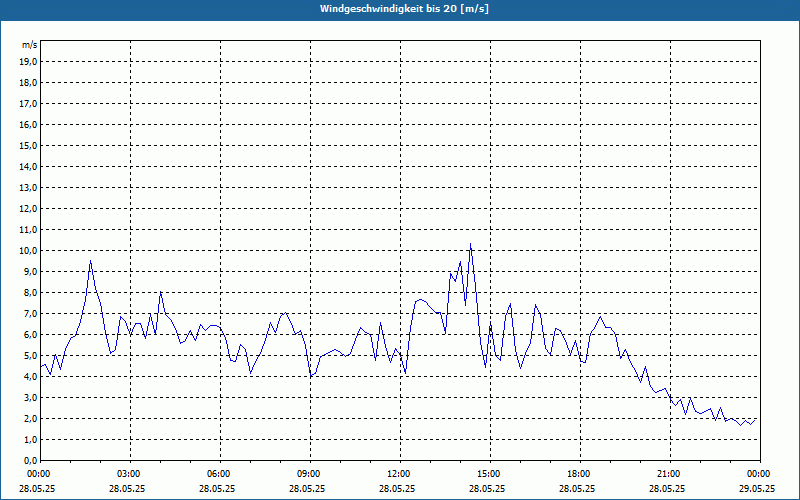Click the wind speed peak near 04:00
The image size is (800, 500).
[x=161, y=292]
